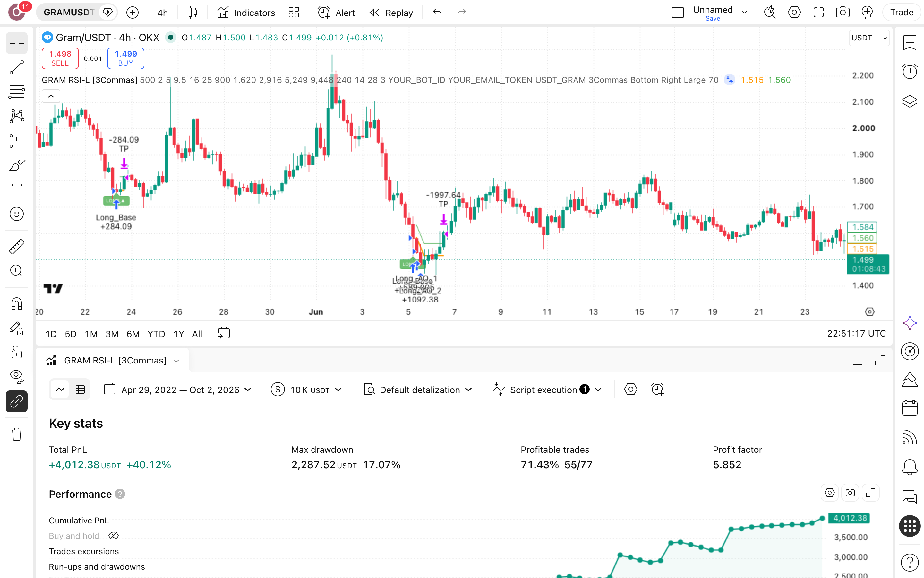
Task: Open the notifications bell panel
Action: (910, 467)
